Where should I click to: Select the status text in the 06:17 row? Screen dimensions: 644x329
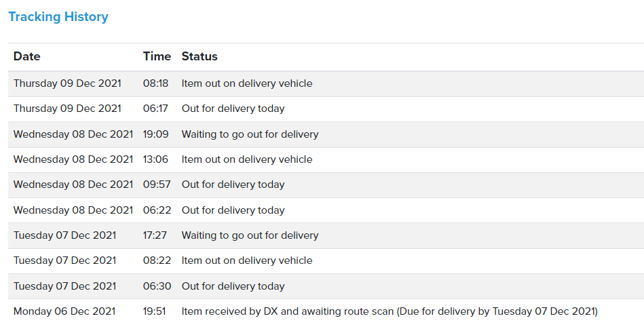233,109
